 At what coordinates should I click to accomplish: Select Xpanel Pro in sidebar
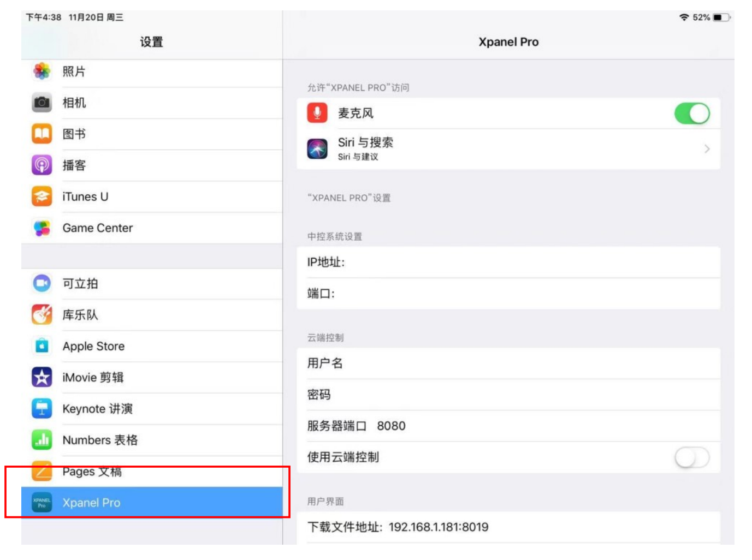pyautogui.click(x=91, y=503)
